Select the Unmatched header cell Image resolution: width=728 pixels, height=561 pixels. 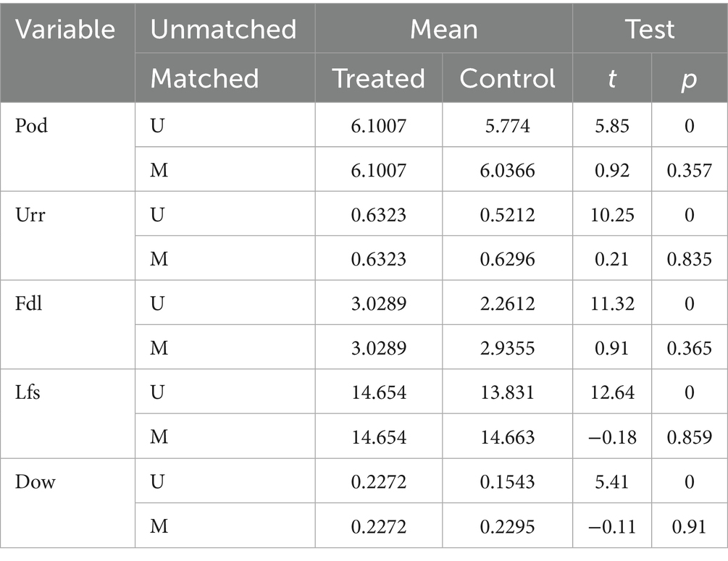(223, 30)
